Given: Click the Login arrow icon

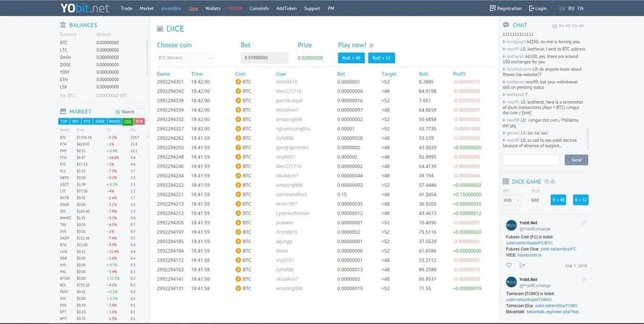Looking at the screenshot, I should (531, 8).
